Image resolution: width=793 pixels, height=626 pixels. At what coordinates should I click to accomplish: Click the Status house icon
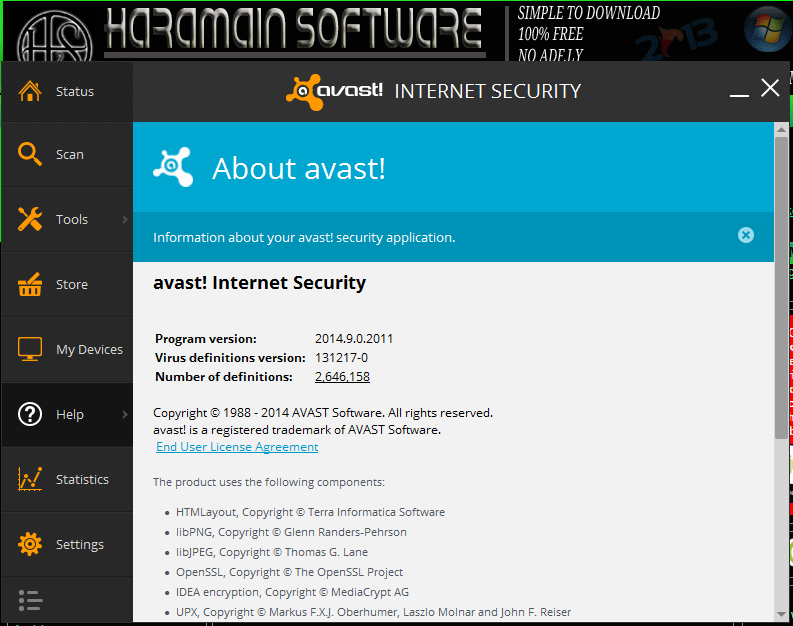[x=30, y=91]
